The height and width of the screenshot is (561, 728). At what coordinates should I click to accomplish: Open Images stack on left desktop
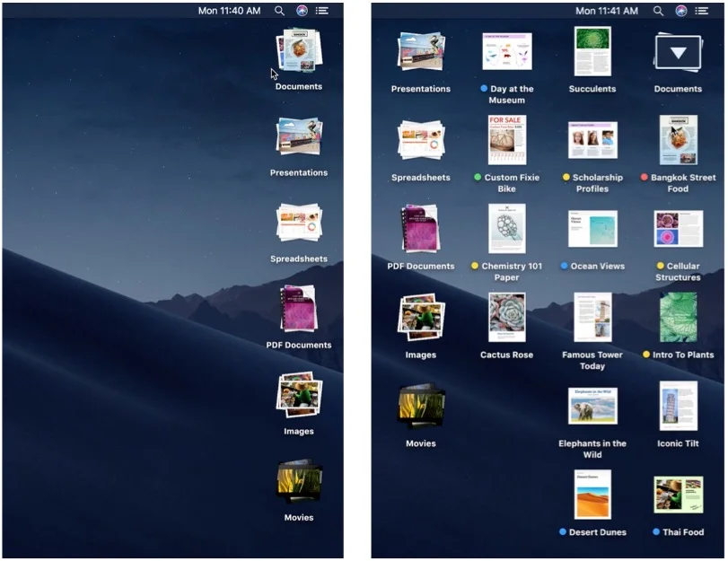tap(299, 394)
